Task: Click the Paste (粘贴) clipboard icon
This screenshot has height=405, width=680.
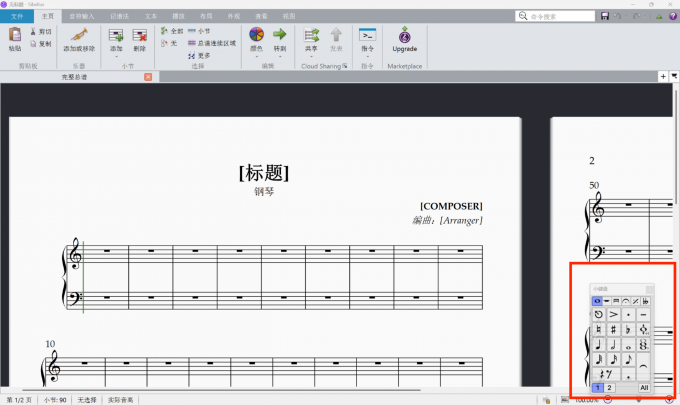Action: (x=15, y=35)
